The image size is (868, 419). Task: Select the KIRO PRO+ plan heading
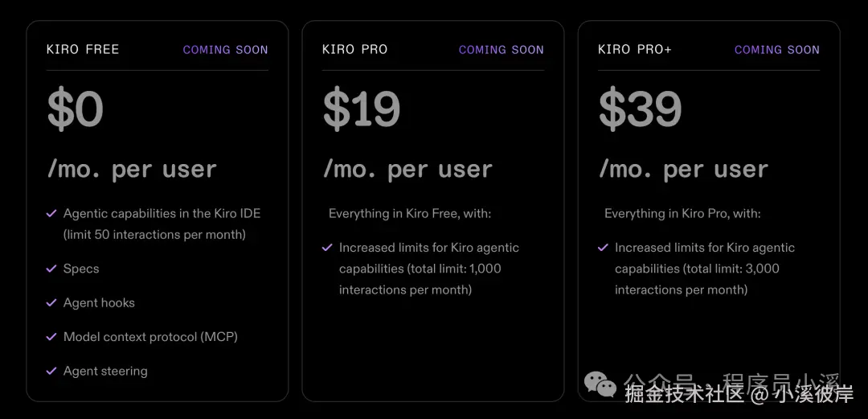click(635, 49)
